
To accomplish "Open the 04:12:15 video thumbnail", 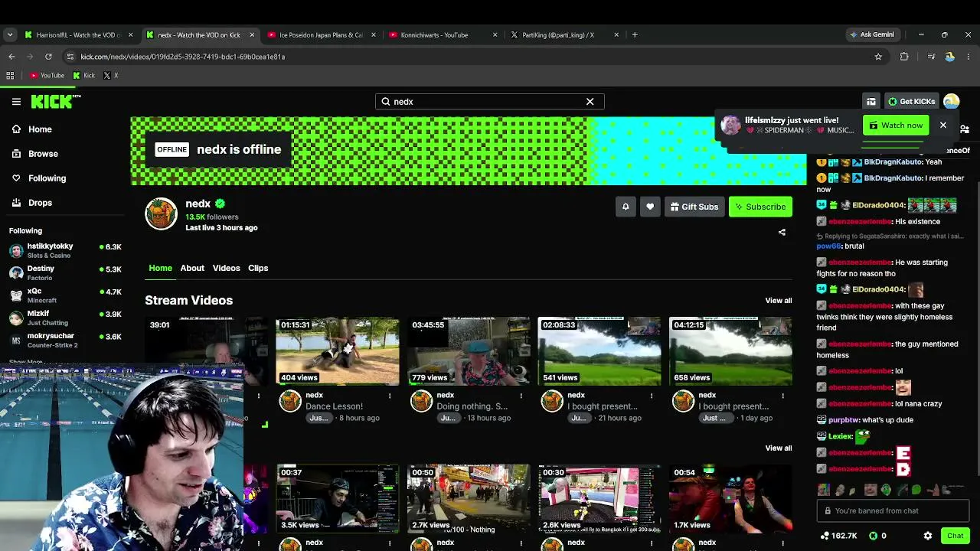I will 730,351.
